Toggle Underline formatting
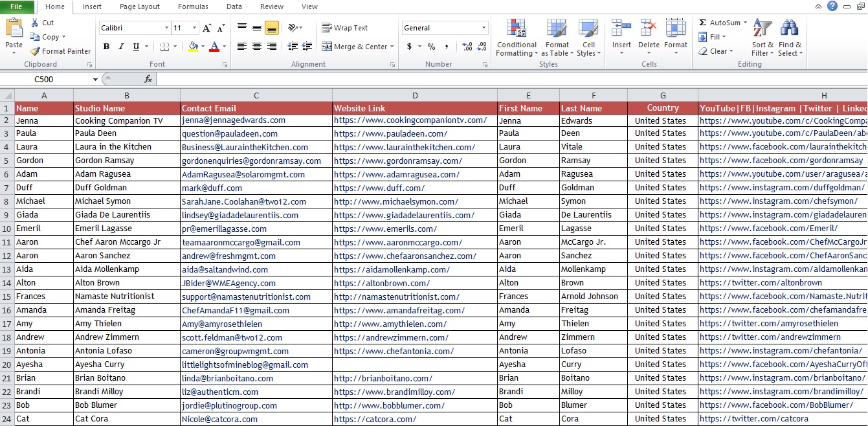 tap(136, 47)
